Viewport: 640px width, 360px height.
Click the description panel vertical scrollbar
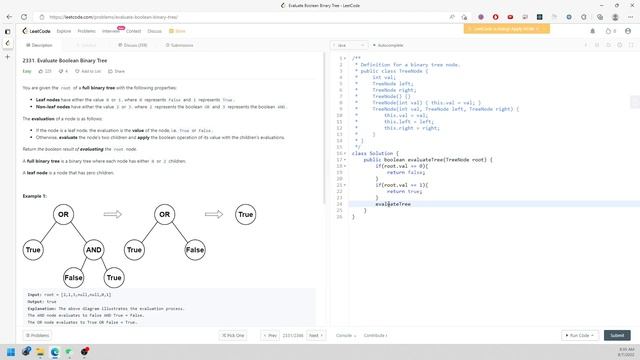(324, 129)
